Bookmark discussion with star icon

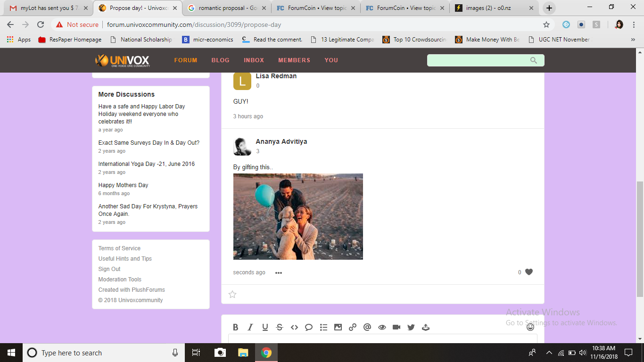point(232,295)
